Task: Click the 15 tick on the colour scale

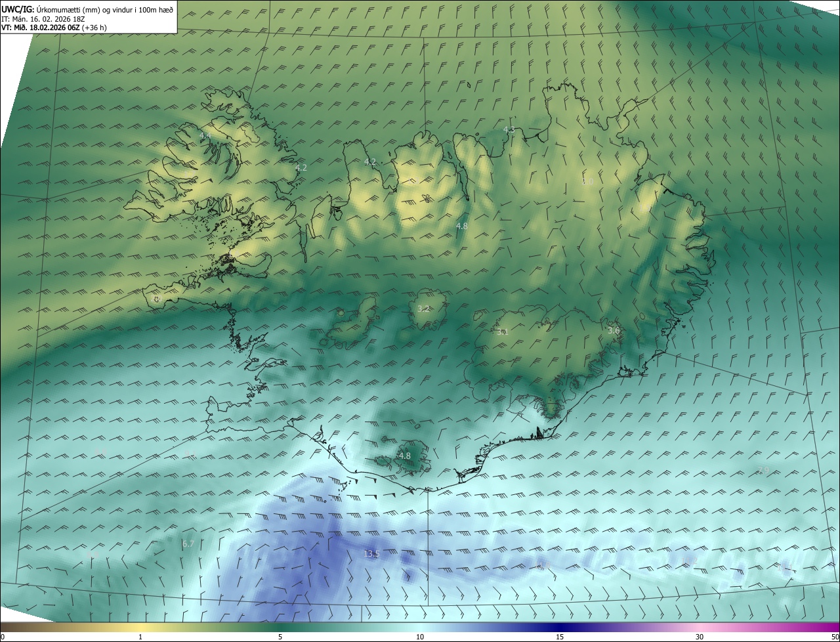Action: click(560, 637)
